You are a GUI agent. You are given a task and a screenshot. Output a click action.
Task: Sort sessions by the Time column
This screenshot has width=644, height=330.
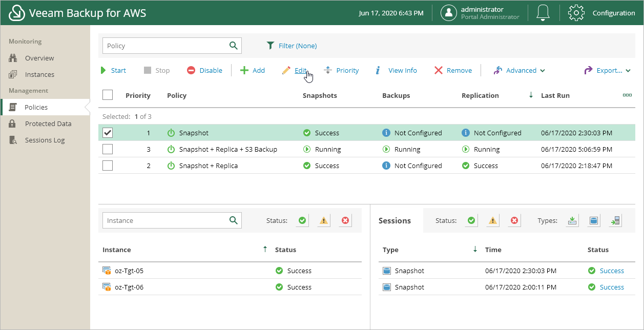[x=493, y=250]
